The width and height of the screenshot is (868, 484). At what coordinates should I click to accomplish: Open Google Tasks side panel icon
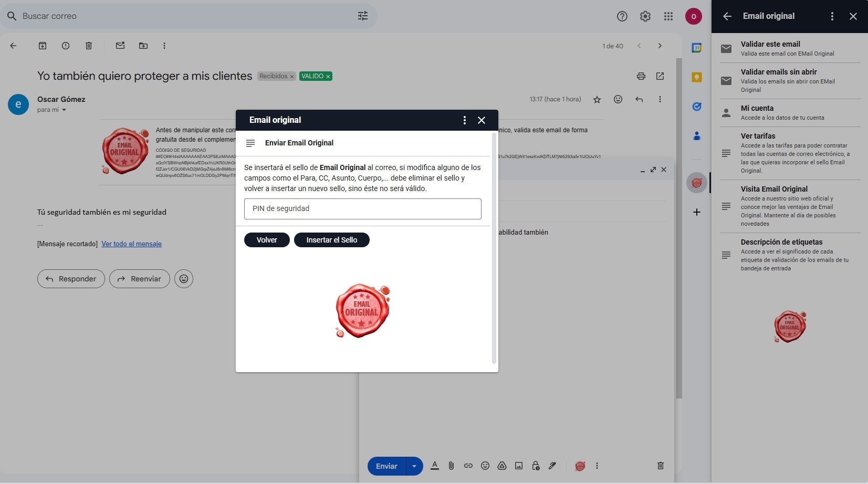(697, 107)
